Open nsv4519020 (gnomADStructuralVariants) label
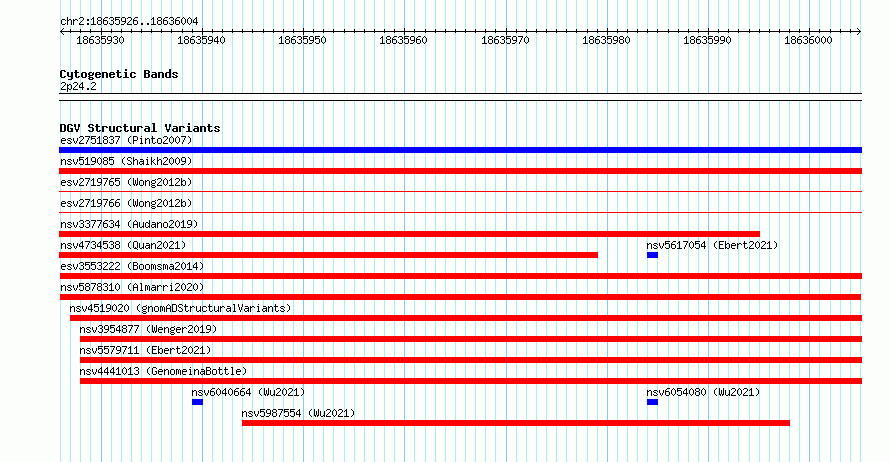This screenshot has height=462, width=890. click(x=180, y=308)
